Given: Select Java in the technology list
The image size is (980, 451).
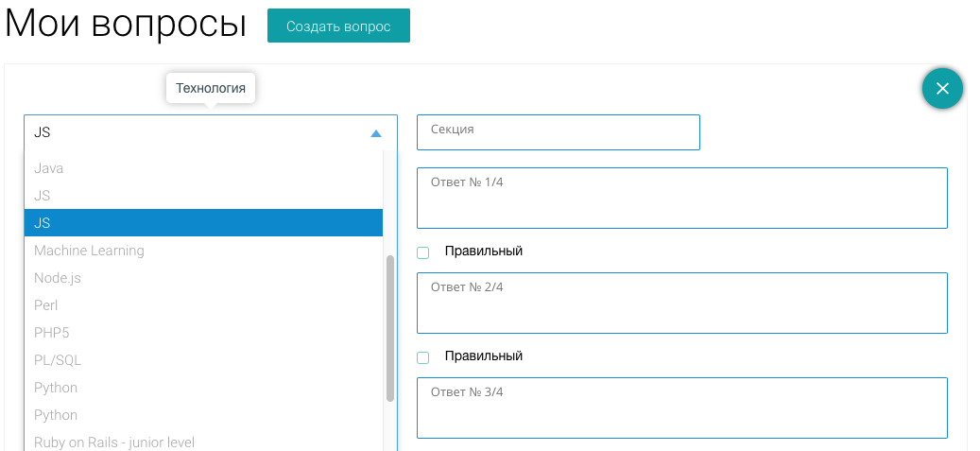Looking at the screenshot, I should pos(203,168).
